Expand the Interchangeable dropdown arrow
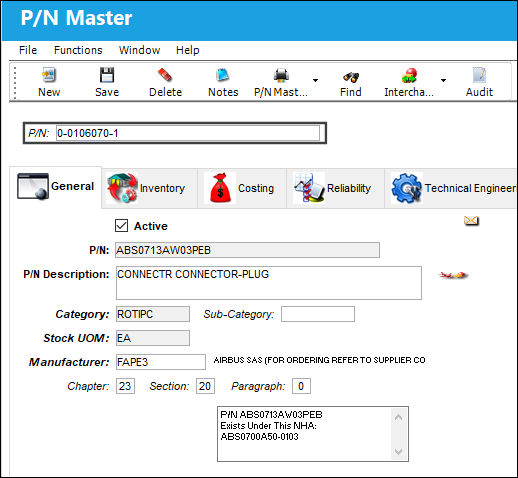This screenshot has width=518, height=478. click(443, 80)
